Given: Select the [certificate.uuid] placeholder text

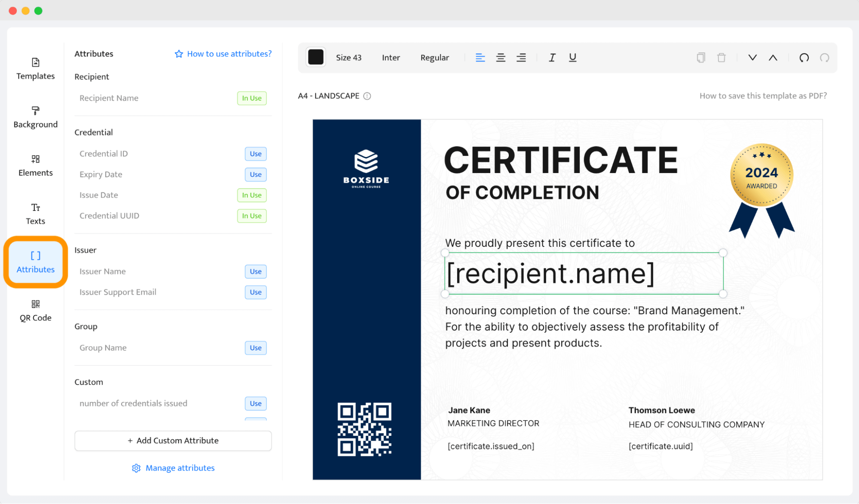Looking at the screenshot, I should (x=660, y=446).
